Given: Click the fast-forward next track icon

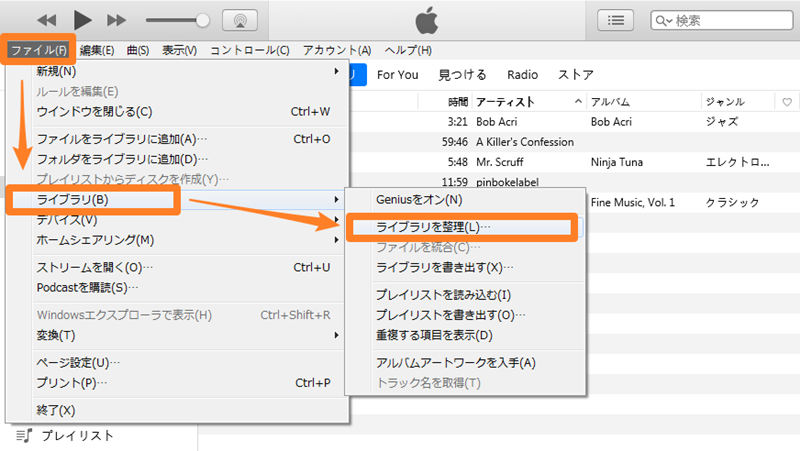Looking at the screenshot, I should tap(117, 20).
